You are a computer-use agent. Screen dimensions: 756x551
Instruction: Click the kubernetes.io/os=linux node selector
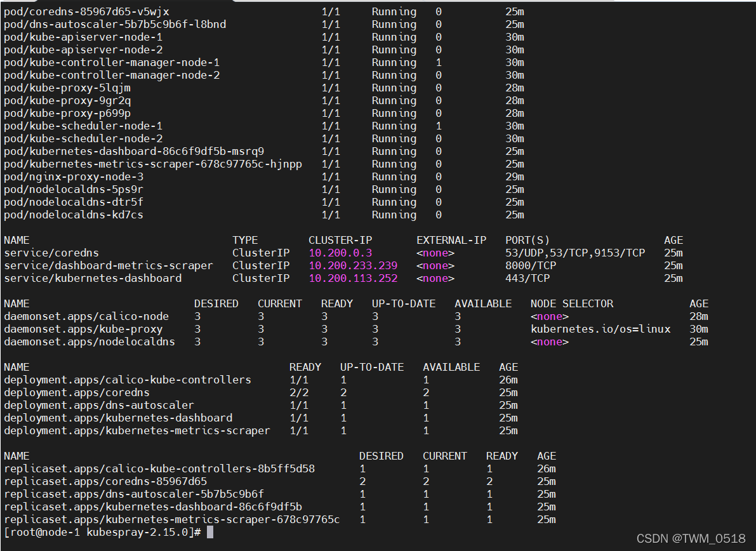point(600,329)
